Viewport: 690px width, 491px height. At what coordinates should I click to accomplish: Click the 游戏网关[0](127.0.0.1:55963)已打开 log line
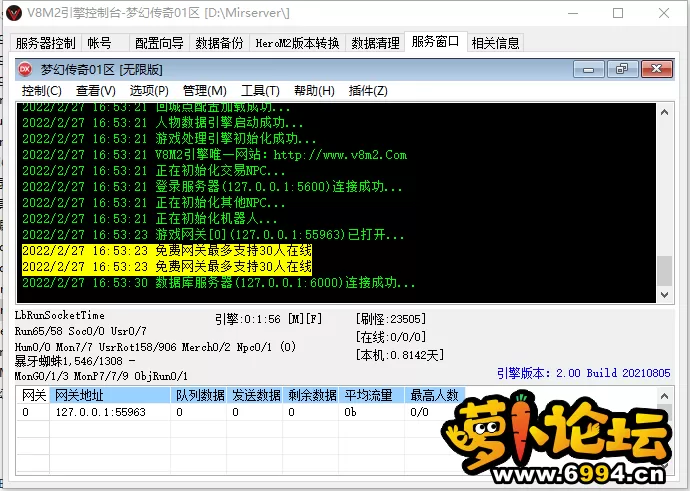coord(213,235)
